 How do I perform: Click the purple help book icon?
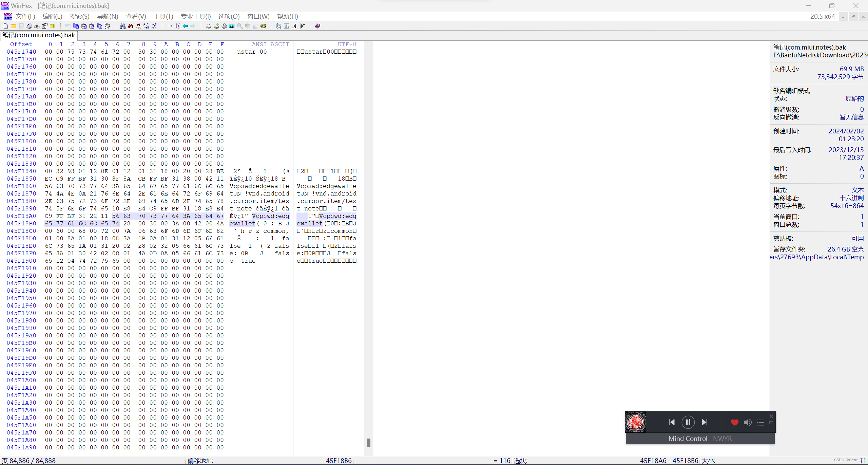(x=318, y=26)
